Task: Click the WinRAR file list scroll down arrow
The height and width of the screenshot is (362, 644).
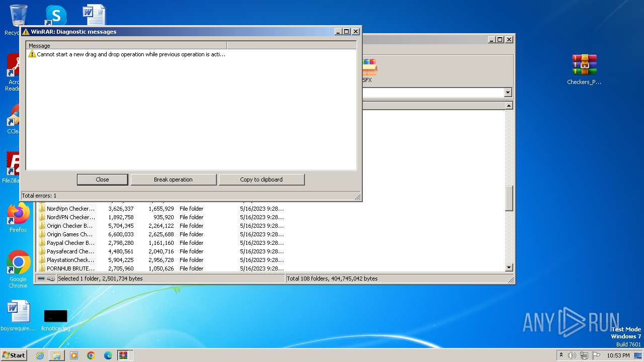Action: 509,268
